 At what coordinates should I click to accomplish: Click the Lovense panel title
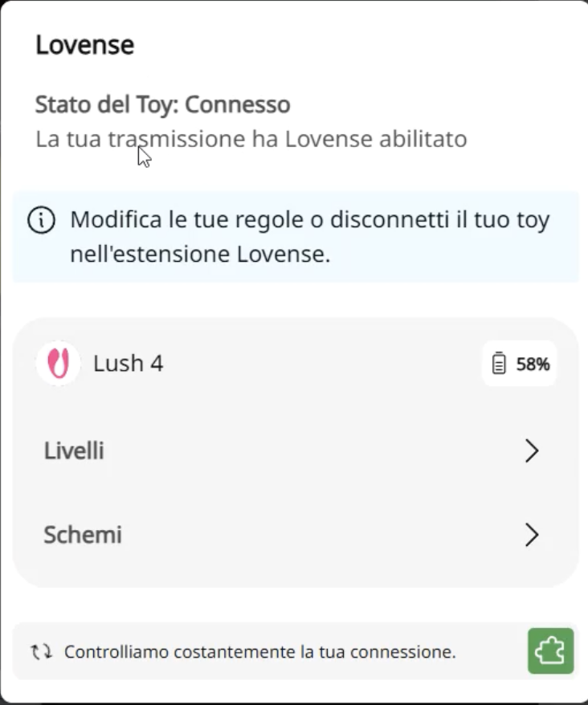[84, 45]
